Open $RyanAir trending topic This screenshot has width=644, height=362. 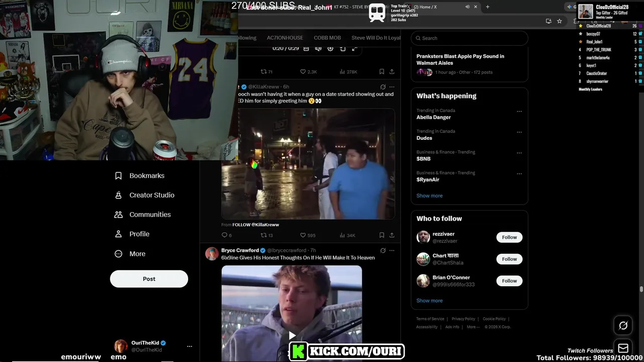(x=428, y=179)
